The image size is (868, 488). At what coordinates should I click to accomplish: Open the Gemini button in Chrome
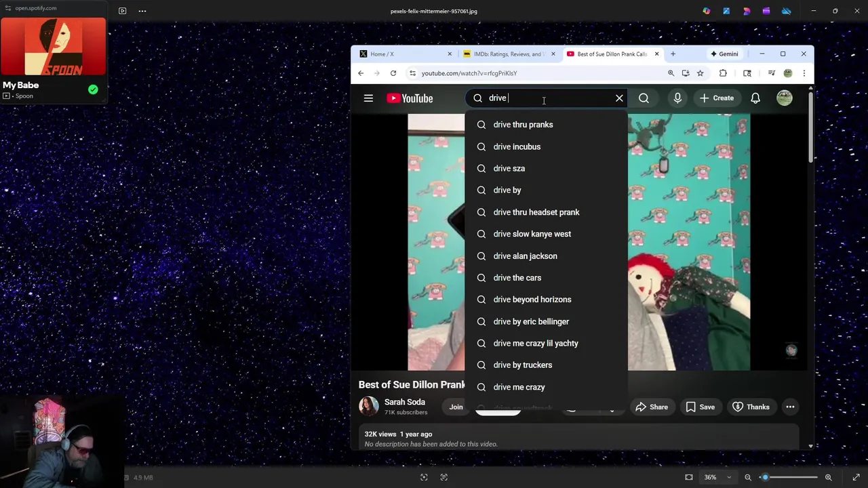(724, 54)
